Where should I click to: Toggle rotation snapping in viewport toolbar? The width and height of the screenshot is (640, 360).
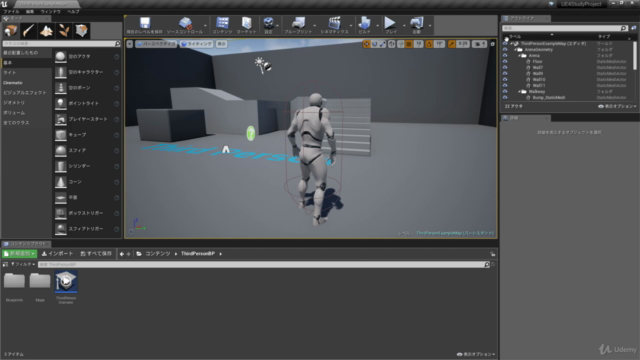(x=429, y=44)
